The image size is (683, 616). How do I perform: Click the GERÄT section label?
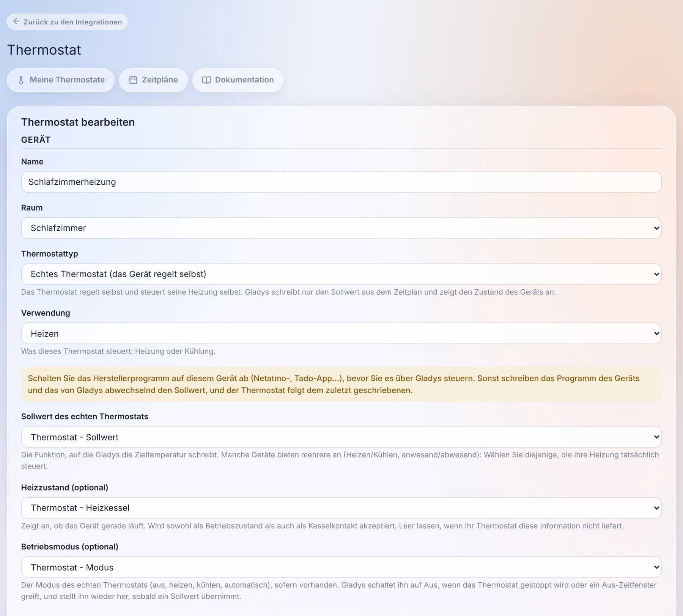pyautogui.click(x=36, y=140)
